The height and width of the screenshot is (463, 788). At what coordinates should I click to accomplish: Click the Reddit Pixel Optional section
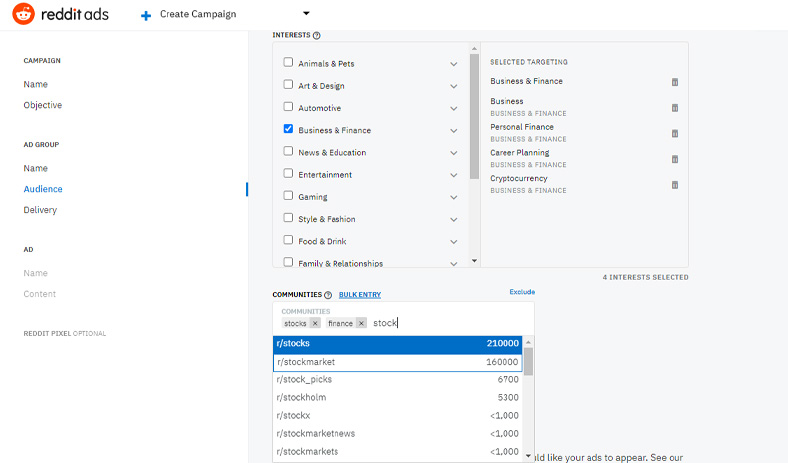tap(65, 333)
